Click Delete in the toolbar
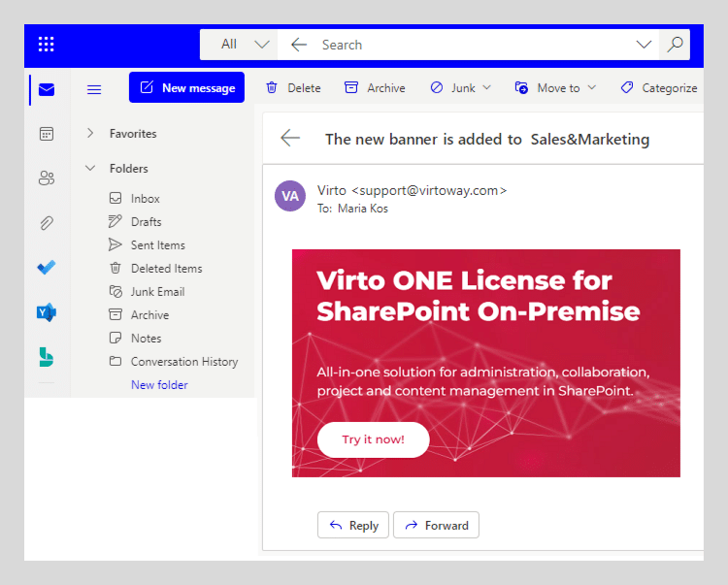The image size is (728, 585). (293, 87)
